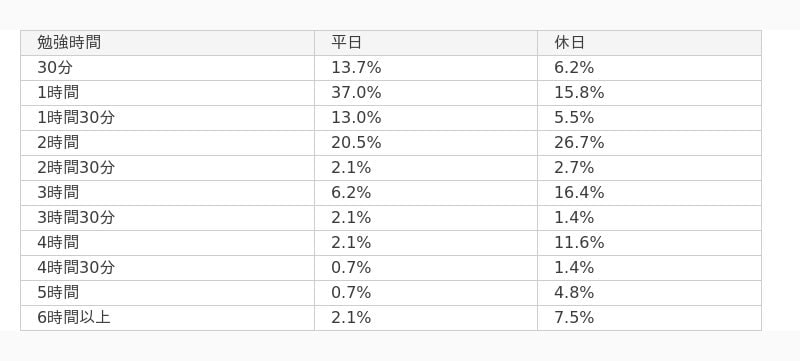Select the 4時間30分 row label
The image size is (800, 361).
pyautogui.click(x=167, y=268)
